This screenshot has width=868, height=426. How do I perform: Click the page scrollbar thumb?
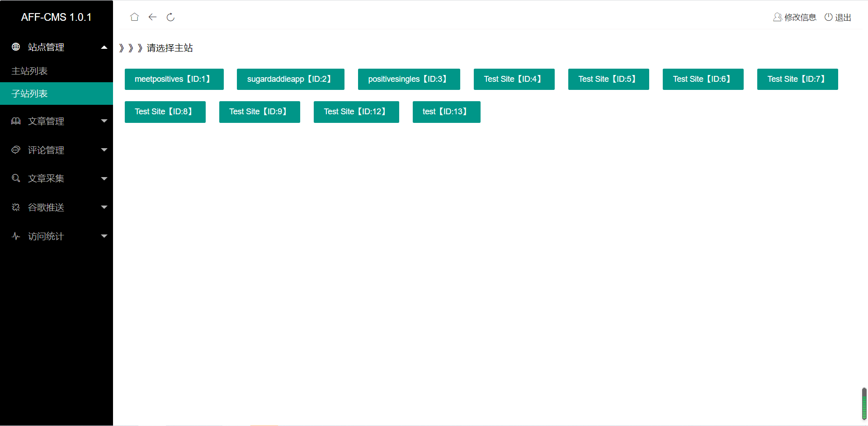click(x=864, y=403)
